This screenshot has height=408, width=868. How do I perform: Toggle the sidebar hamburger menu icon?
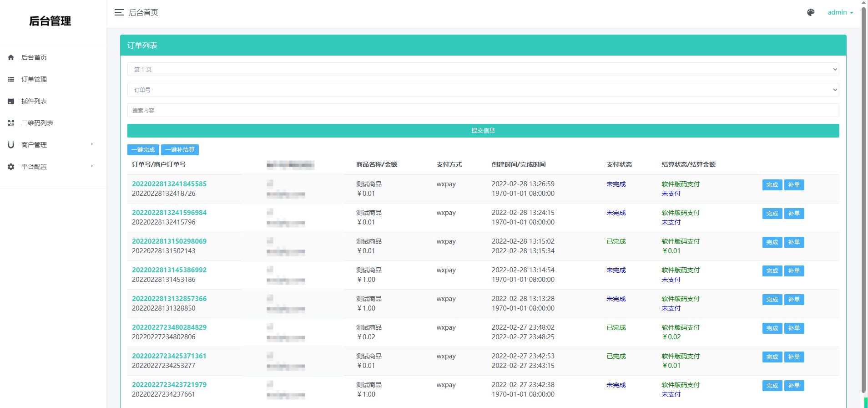point(119,12)
